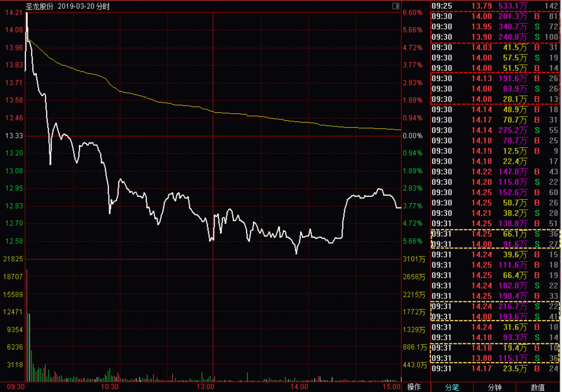This screenshot has width=562, height=392.
Task: Select the tick row priced 14.13
Action: [x=495, y=78]
